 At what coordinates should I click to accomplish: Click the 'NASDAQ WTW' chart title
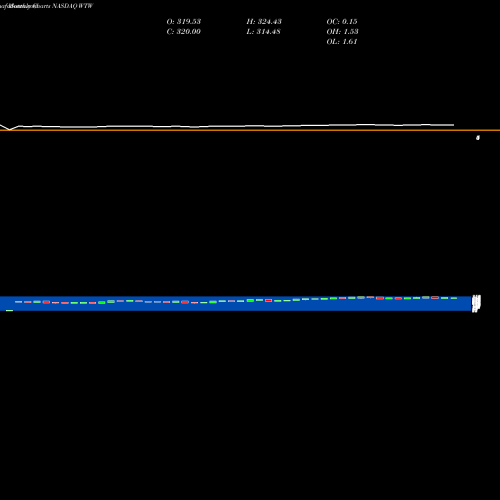pos(72,6)
